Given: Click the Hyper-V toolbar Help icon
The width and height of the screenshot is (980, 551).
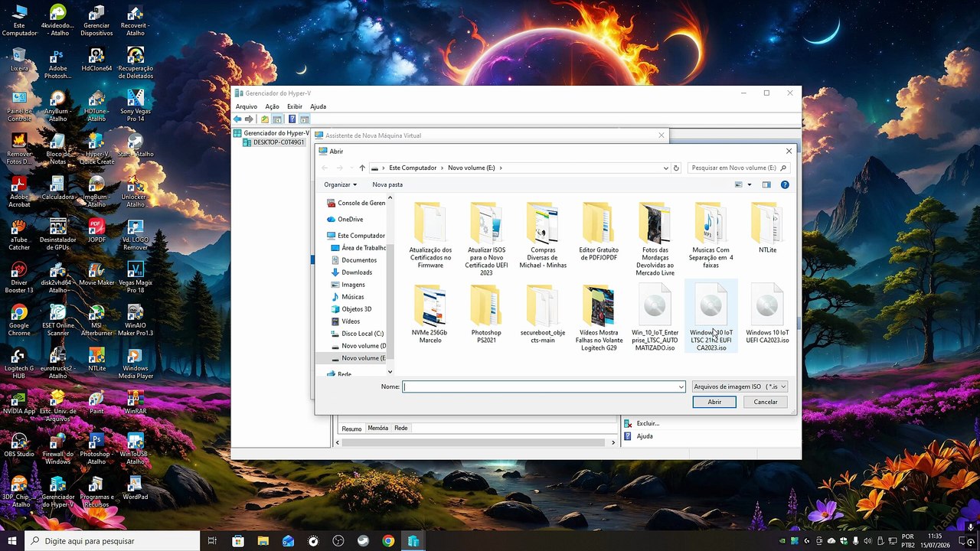Looking at the screenshot, I should click(x=292, y=119).
